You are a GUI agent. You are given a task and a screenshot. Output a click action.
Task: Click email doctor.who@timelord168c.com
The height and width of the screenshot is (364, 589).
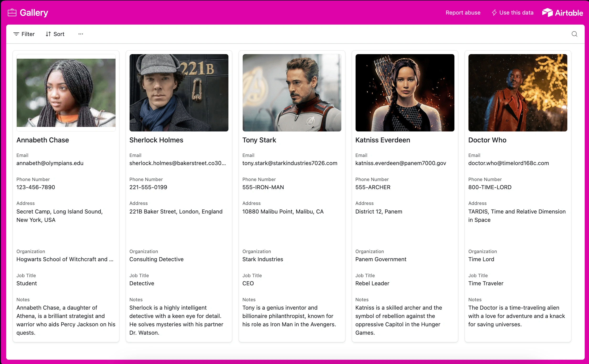pyautogui.click(x=509, y=163)
